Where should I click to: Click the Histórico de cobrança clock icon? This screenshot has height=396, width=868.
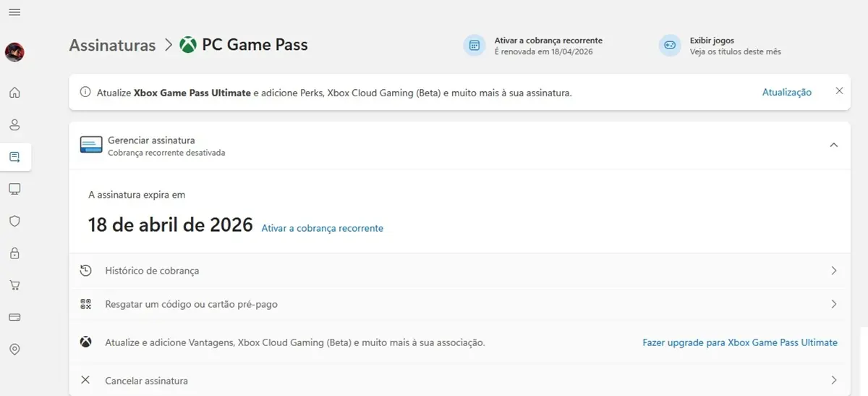pos(85,270)
